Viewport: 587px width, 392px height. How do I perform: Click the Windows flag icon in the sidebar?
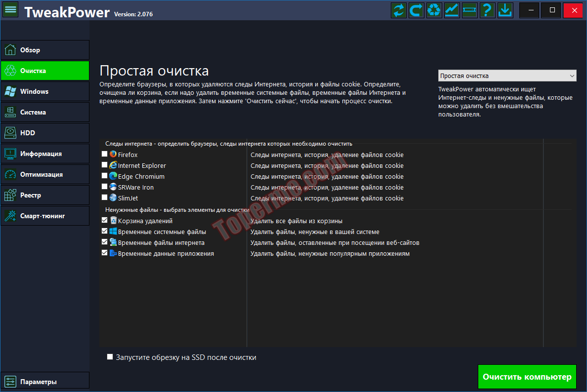pyautogui.click(x=10, y=91)
